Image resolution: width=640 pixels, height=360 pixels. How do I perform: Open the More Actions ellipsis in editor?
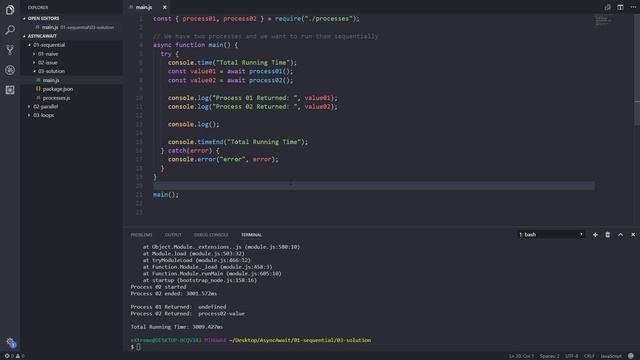coord(633,7)
